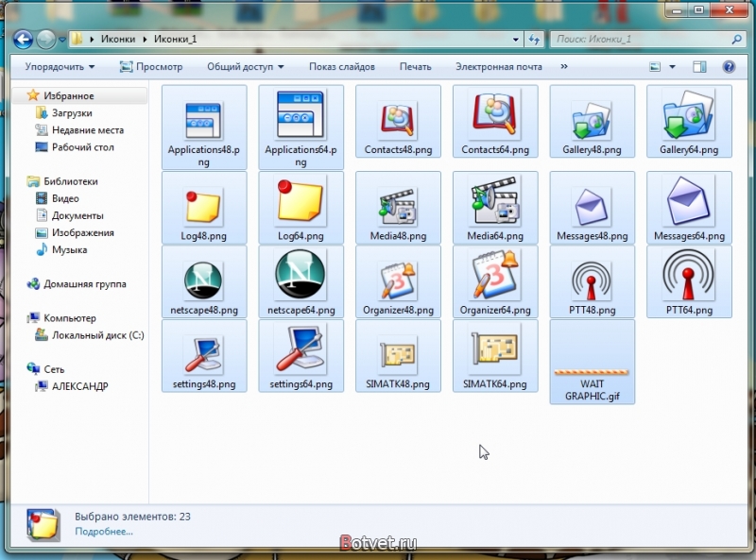
Task: Open Библиотеки in the sidebar
Action: pyautogui.click(x=70, y=181)
